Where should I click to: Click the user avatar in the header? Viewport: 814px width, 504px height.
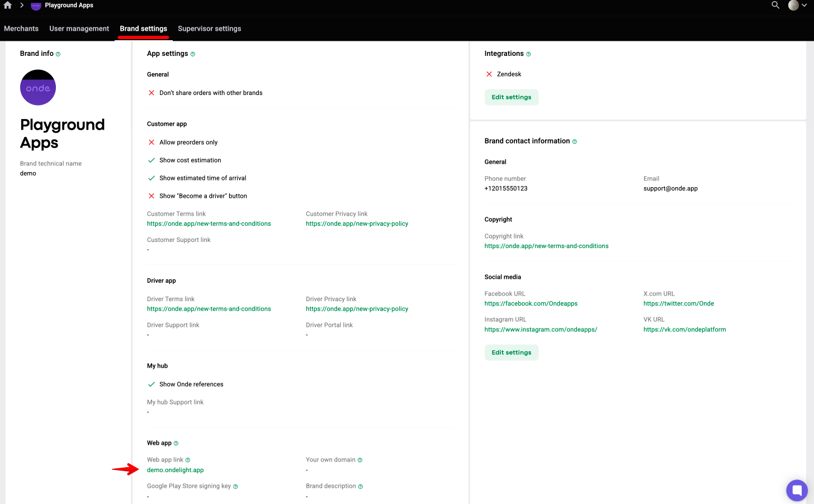tap(793, 5)
